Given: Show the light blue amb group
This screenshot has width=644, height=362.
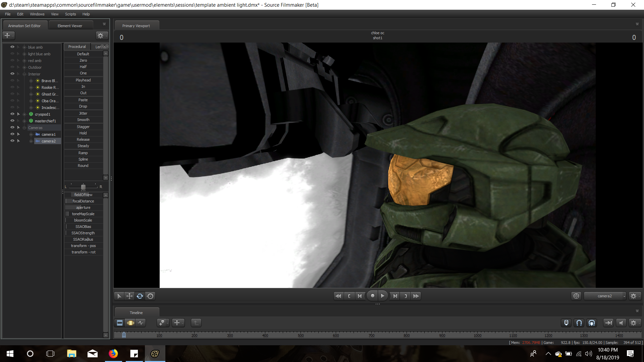Looking at the screenshot, I should [x=12, y=54].
